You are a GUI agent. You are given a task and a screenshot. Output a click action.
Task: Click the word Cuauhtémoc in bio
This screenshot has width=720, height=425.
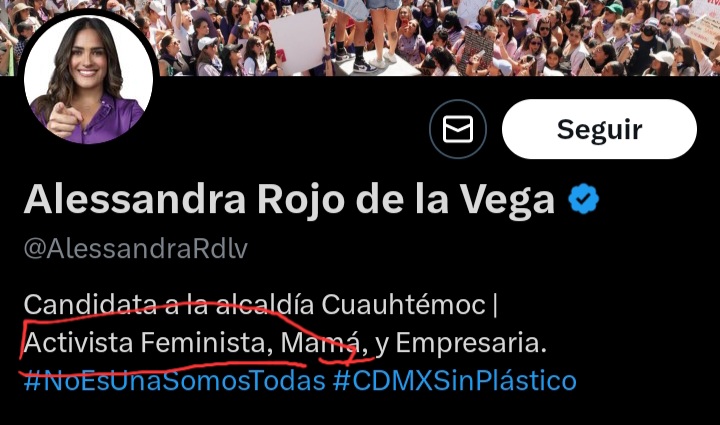coord(403,305)
